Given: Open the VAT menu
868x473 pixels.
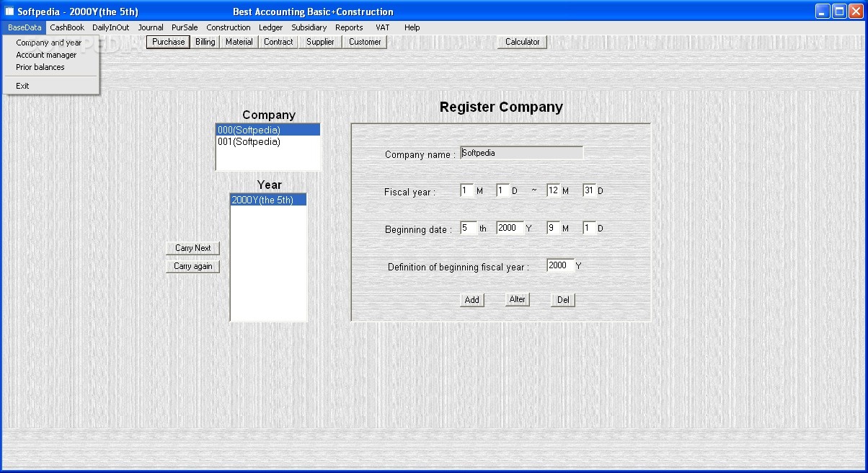Looking at the screenshot, I should (x=383, y=27).
